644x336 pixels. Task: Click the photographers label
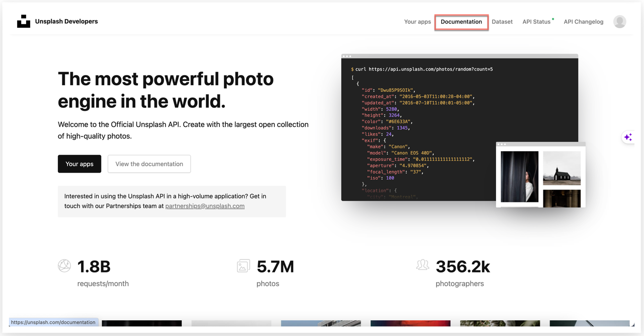click(x=460, y=284)
